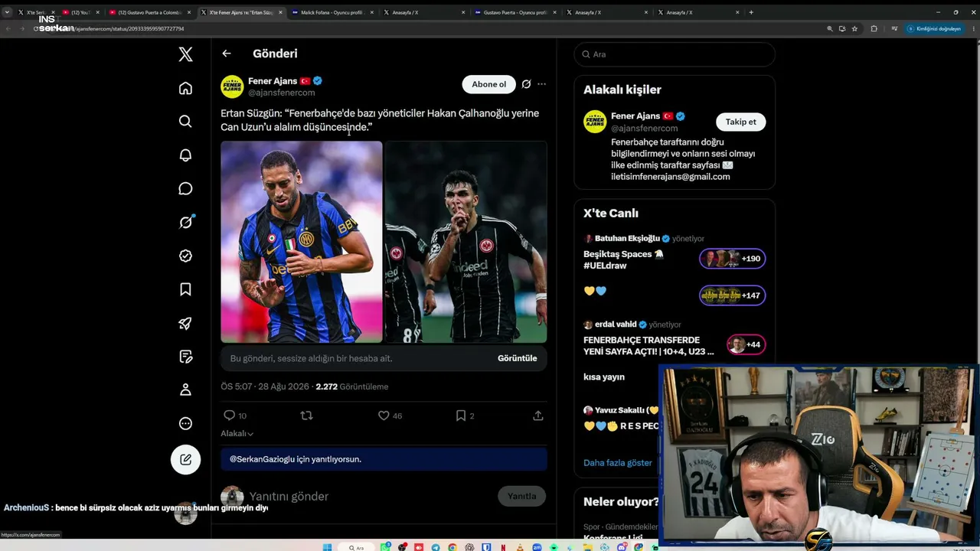This screenshot has width=980, height=551.
Task: Click the zoom magnifier in address bar
Action: [830, 28]
